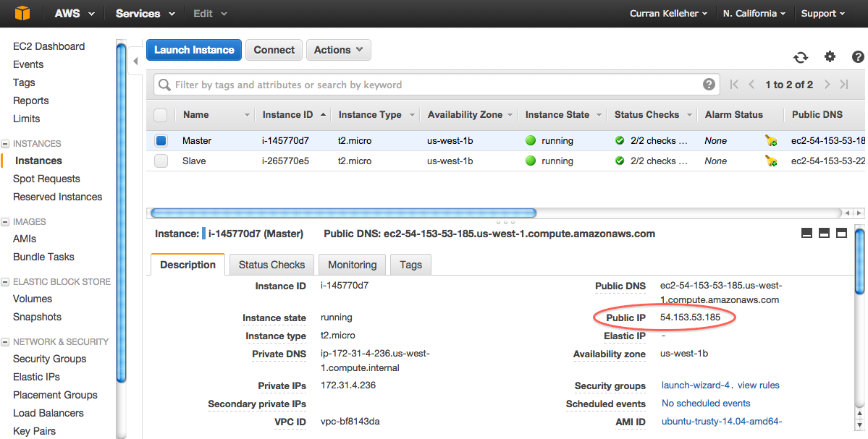Go to previous page of results
Viewport: 868px width, 439px height.
751,85
